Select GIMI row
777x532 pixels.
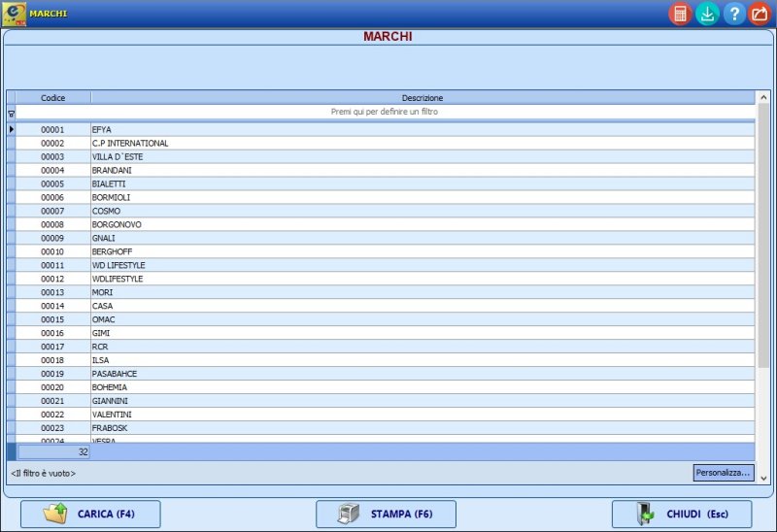[x=385, y=333]
